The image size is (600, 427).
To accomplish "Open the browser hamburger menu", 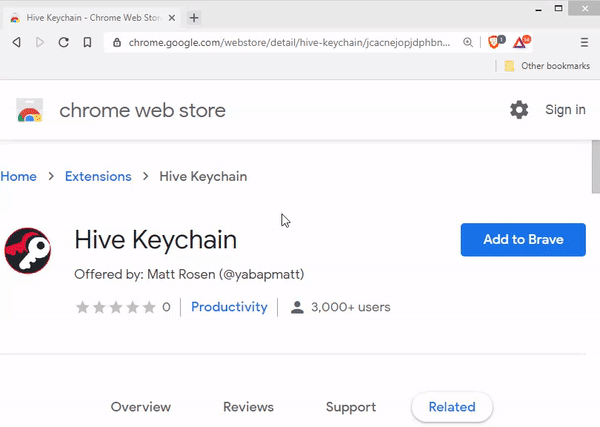I will point(584,42).
